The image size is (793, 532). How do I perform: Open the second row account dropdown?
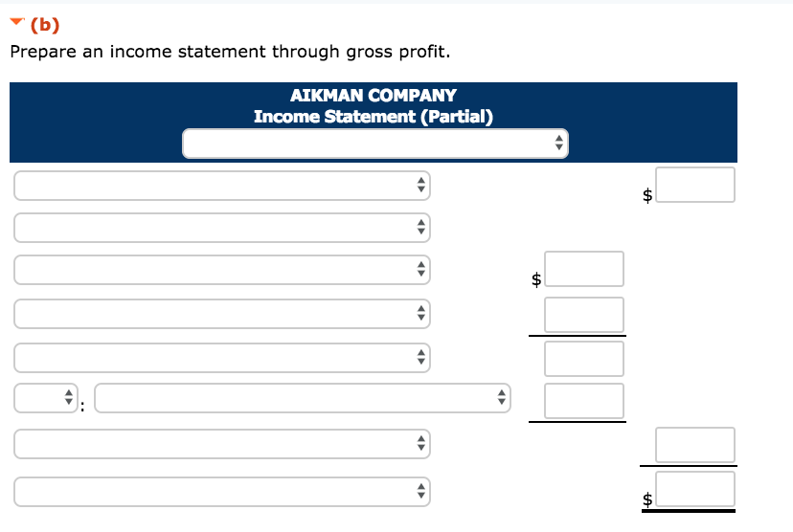pyautogui.click(x=222, y=228)
